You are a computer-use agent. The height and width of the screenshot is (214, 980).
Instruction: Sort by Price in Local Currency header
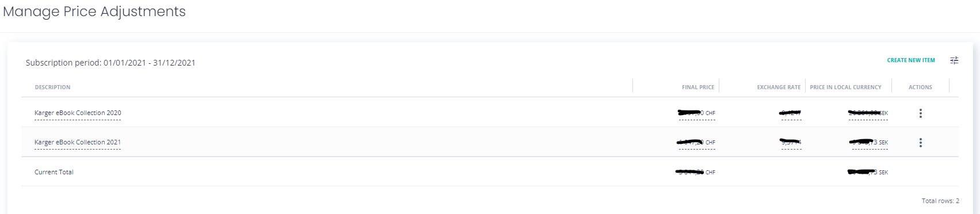coord(845,87)
